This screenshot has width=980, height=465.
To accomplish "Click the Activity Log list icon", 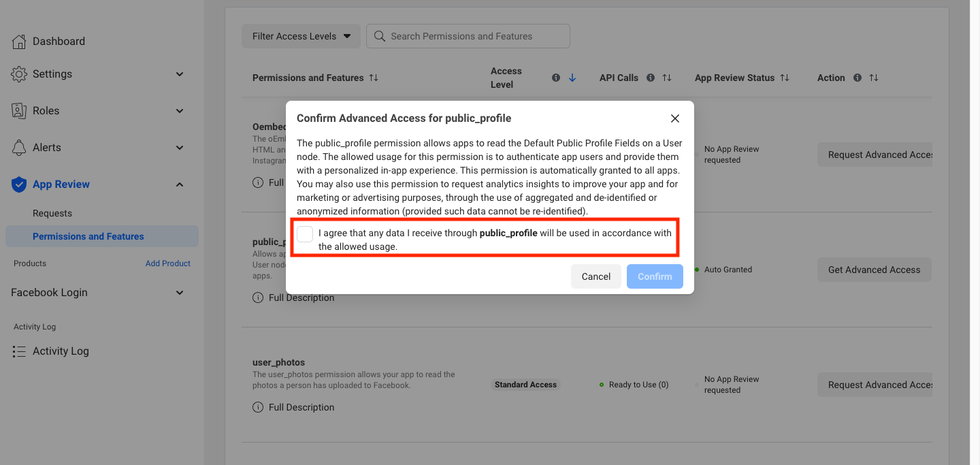I will pos(19,351).
